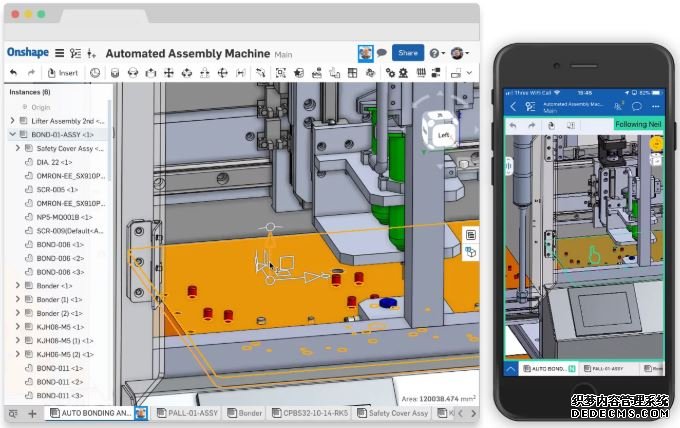This screenshot has width=680, height=428.
Task: Expand the Lifter Assembly 2nd tree node
Action: 13,121
